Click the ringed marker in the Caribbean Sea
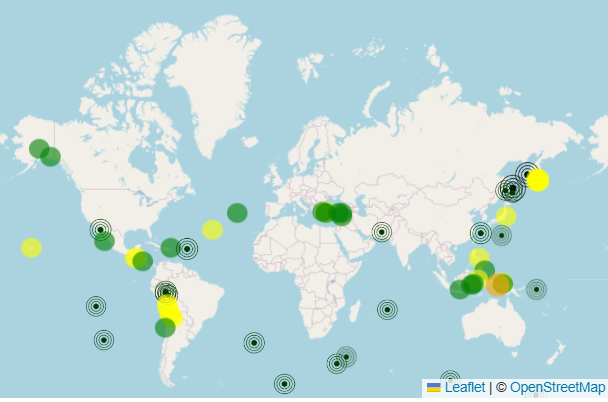 point(187,248)
